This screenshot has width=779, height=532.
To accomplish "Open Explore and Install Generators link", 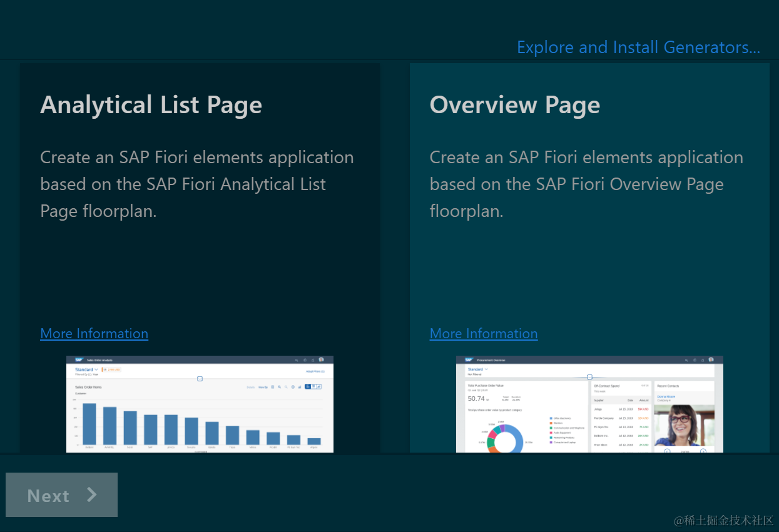I will coord(638,48).
